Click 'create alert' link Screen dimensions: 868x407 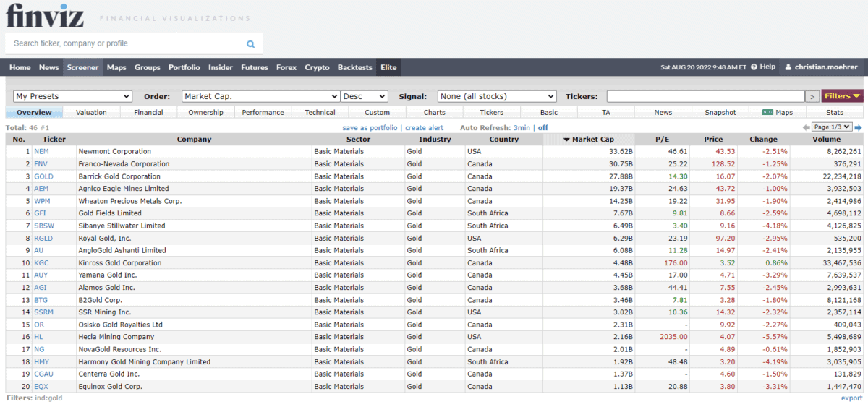425,127
